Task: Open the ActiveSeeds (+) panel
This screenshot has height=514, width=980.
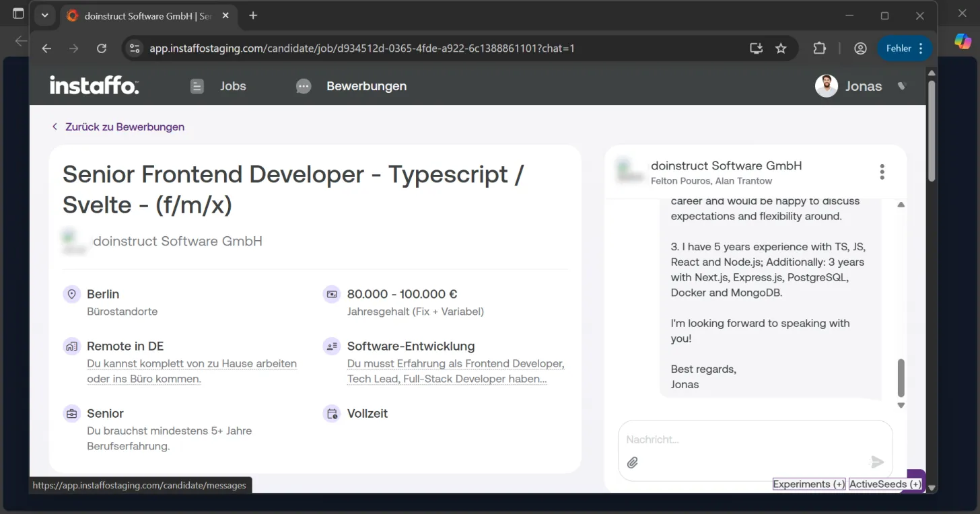Action: click(x=885, y=484)
